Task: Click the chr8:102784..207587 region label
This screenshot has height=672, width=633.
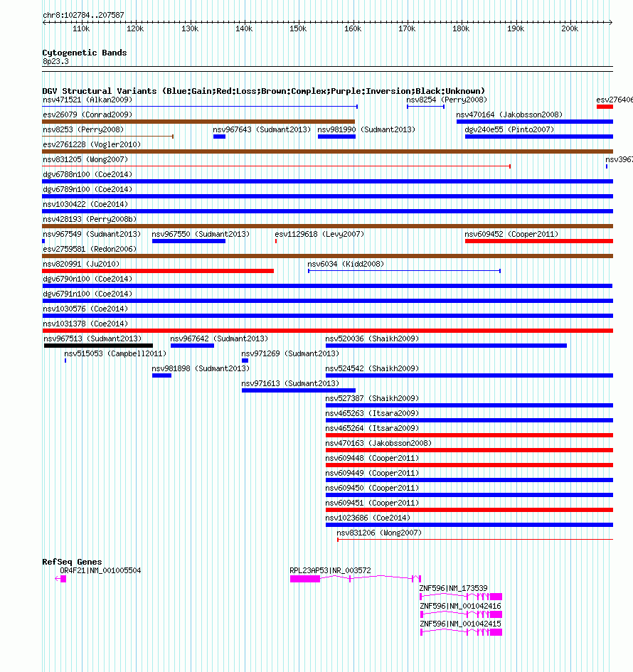Action: coord(84,15)
